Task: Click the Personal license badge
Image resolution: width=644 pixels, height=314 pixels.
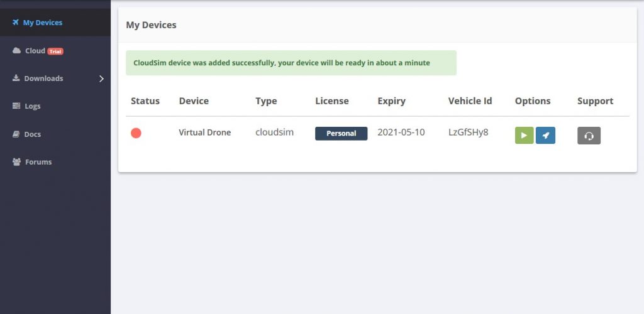Action: pos(341,133)
